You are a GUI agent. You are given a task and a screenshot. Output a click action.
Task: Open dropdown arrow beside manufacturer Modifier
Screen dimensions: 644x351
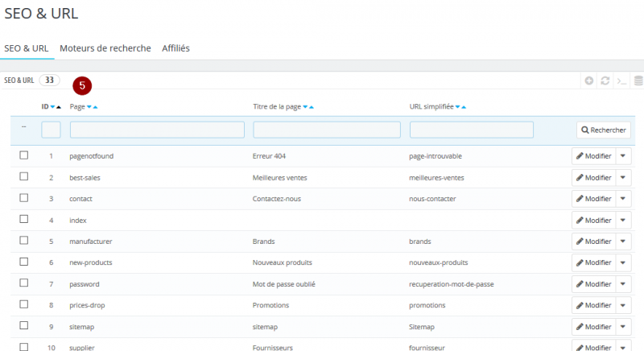click(623, 241)
